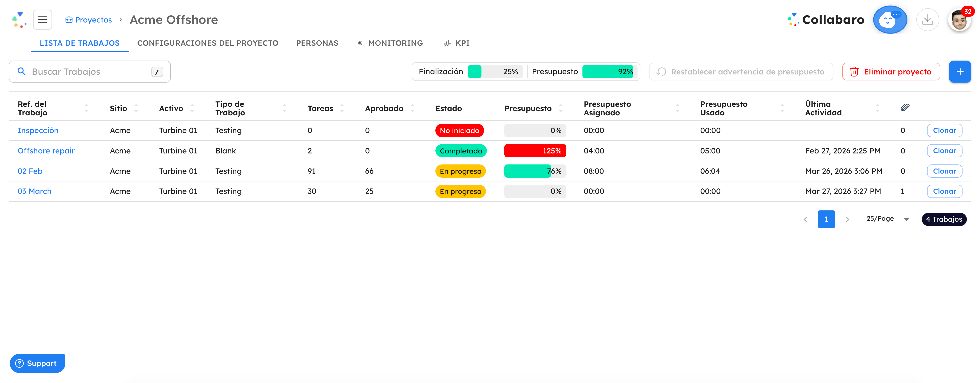Sort by Presupuesto Usado column
Viewport: 980px width, 383px height.
[x=782, y=108]
